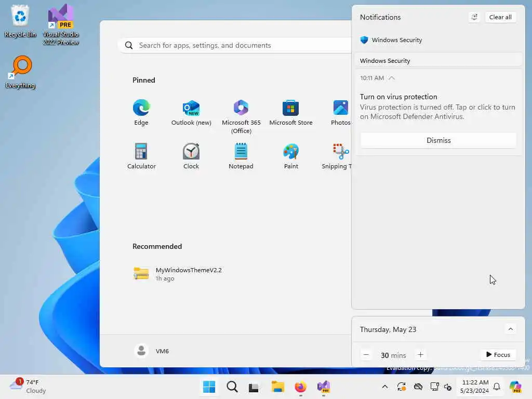Launch Calculator from Pinned section
Image resolution: width=532 pixels, height=399 pixels.
pyautogui.click(x=141, y=156)
